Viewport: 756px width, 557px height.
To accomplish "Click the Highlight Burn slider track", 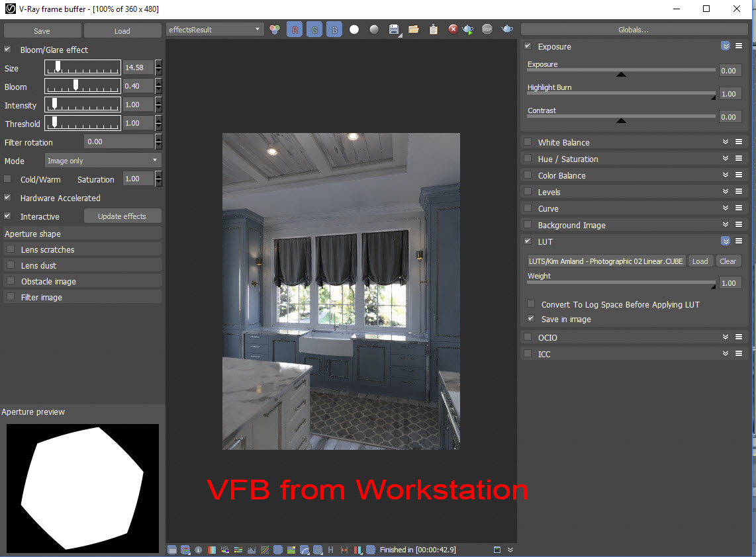I will 621,94.
